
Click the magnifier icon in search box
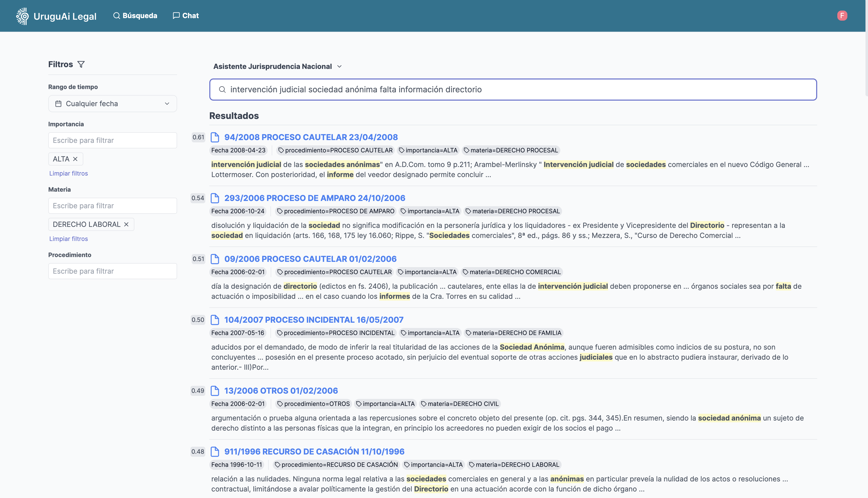click(x=222, y=90)
